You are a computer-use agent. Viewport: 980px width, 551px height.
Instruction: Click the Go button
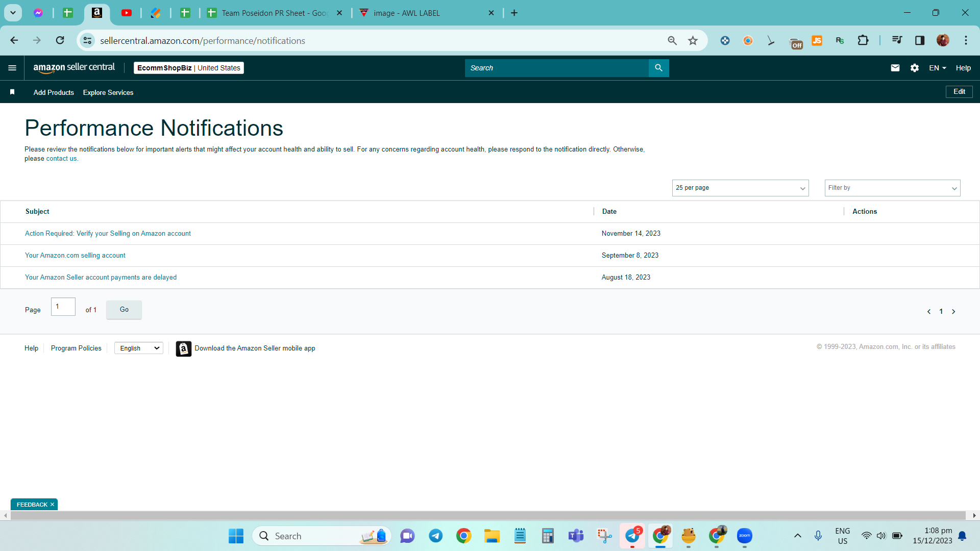[124, 310]
